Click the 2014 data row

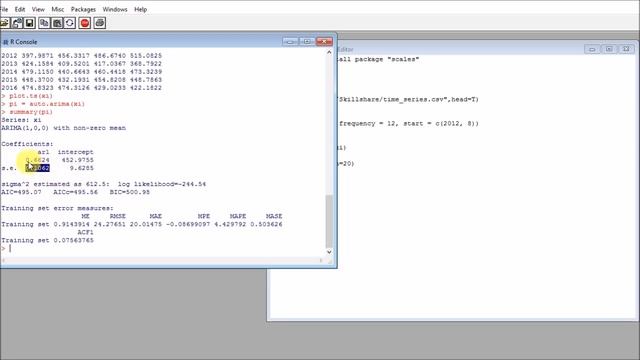coord(82,71)
